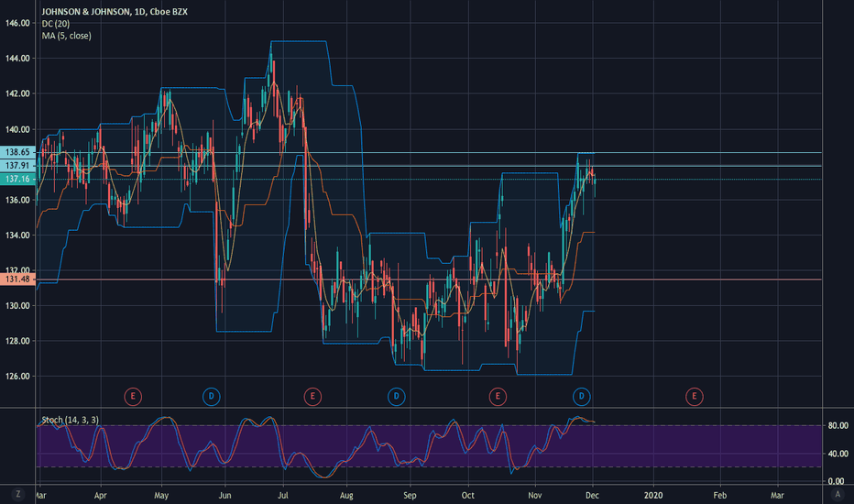Click the 40.00 stochastic scale value
The image size is (854, 504).
pyautogui.click(x=838, y=454)
